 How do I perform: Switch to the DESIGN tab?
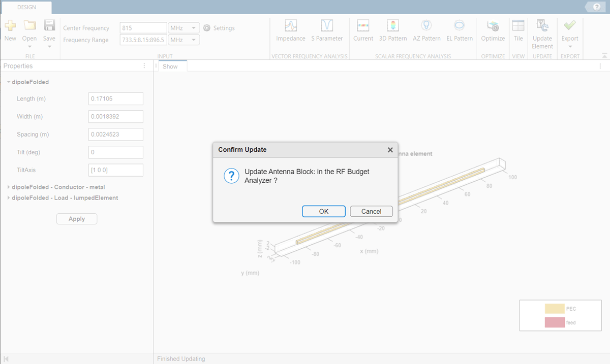26,7
